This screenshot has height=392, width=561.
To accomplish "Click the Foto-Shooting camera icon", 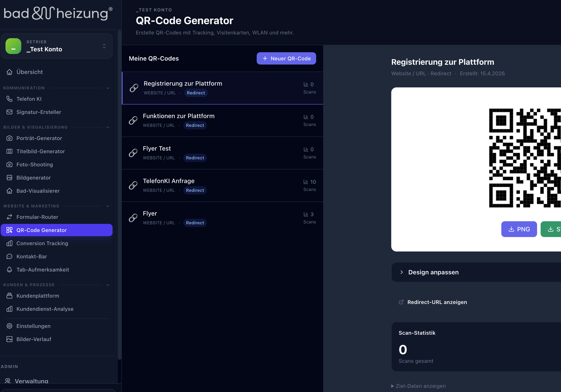I will 9,165.
